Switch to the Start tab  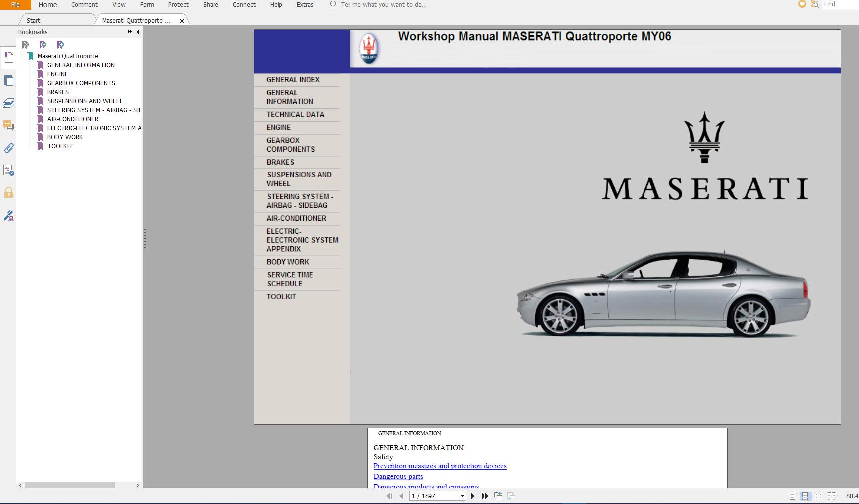click(33, 20)
